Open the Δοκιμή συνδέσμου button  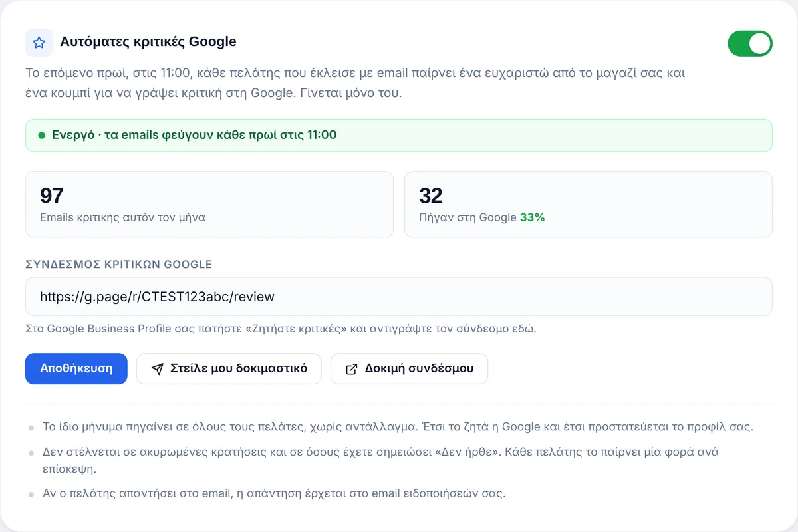pos(409,368)
